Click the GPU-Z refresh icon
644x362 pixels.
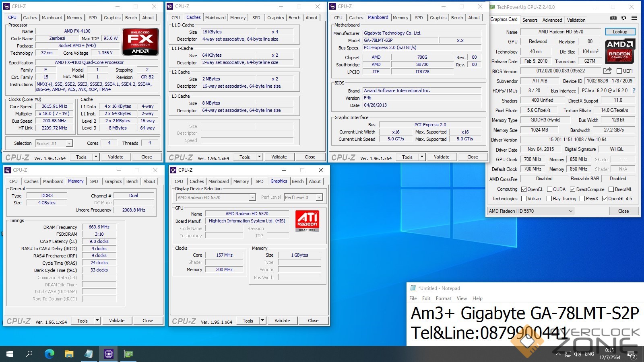(x=623, y=18)
